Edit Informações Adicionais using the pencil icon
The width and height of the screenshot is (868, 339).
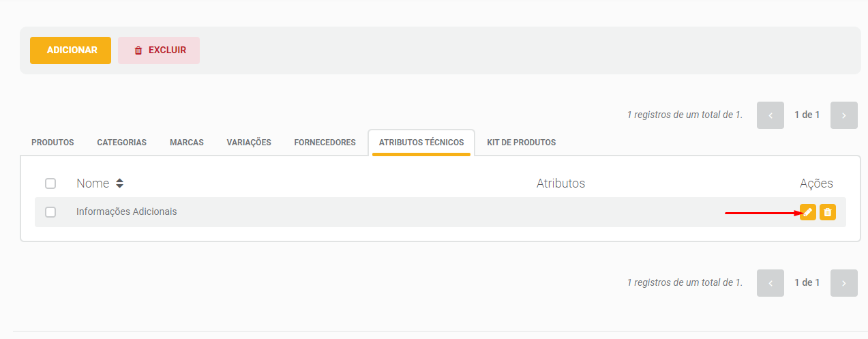point(808,212)
